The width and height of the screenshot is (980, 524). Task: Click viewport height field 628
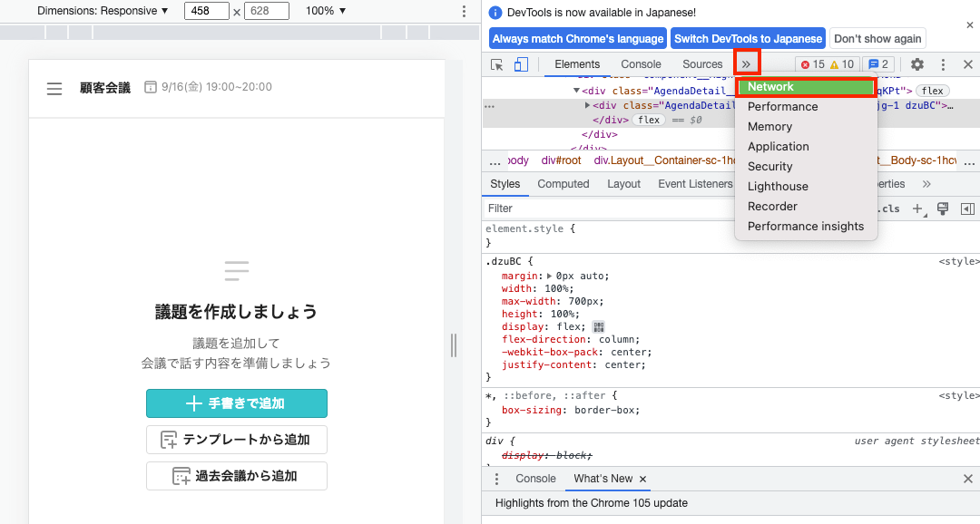coord(266,11)
